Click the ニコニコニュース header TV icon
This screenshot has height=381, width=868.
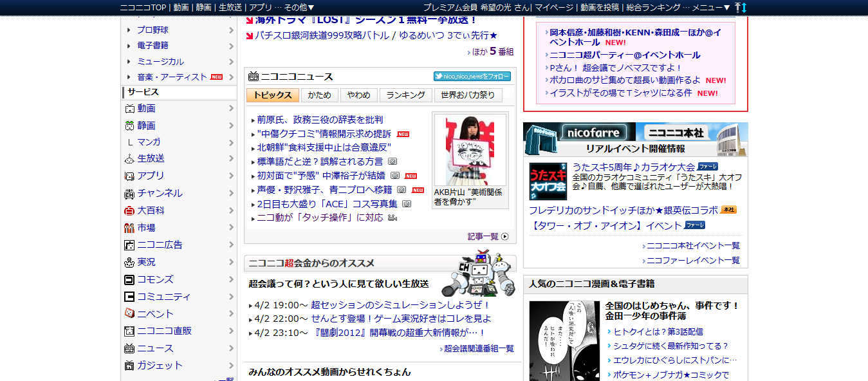coord(254,77)
